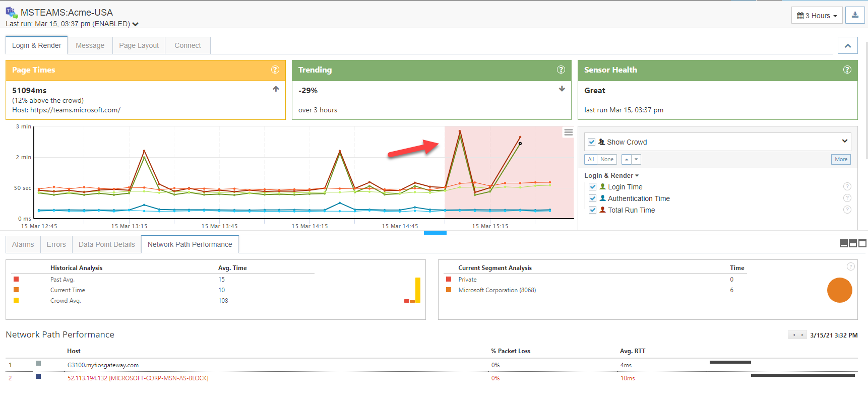
Task: Click the help icon beside Authentication Time
Action: (847, 198)
